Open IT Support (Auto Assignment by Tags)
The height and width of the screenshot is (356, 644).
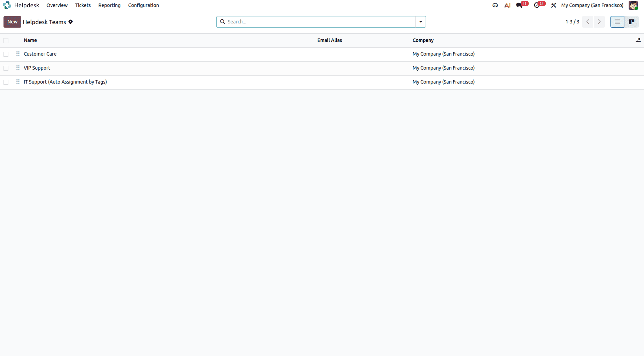pos(65,82)
